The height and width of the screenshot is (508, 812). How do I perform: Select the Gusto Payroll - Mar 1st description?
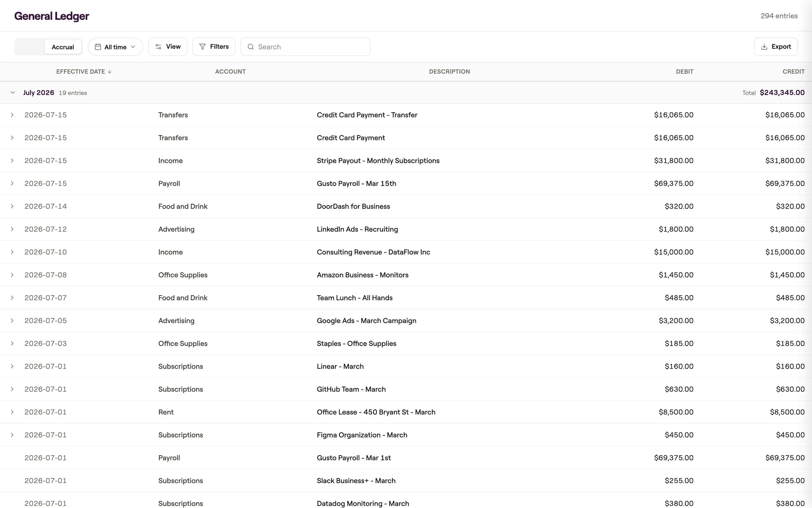[x=354, y=458]
